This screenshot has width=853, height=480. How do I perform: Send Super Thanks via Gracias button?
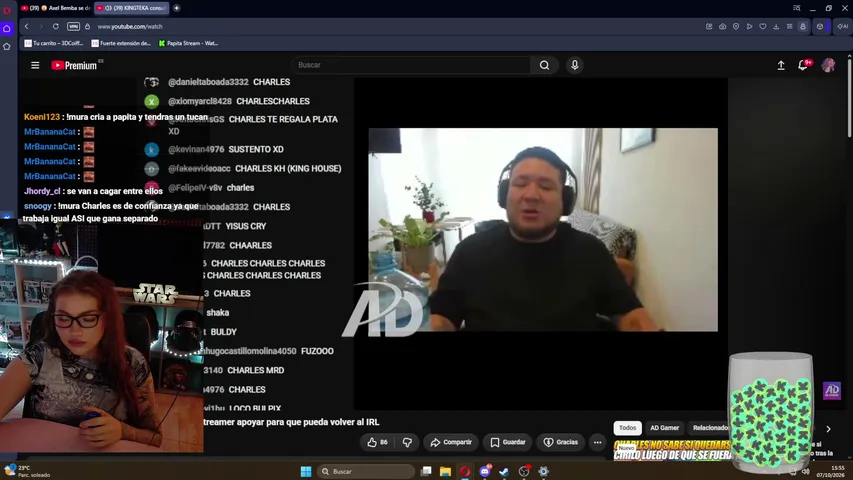click(561, 442)
